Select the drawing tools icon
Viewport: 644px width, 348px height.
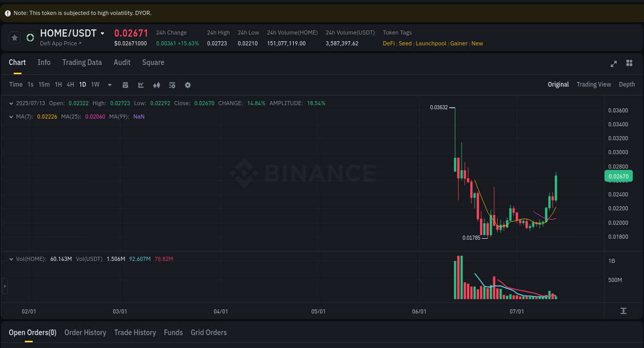(141, 85)
